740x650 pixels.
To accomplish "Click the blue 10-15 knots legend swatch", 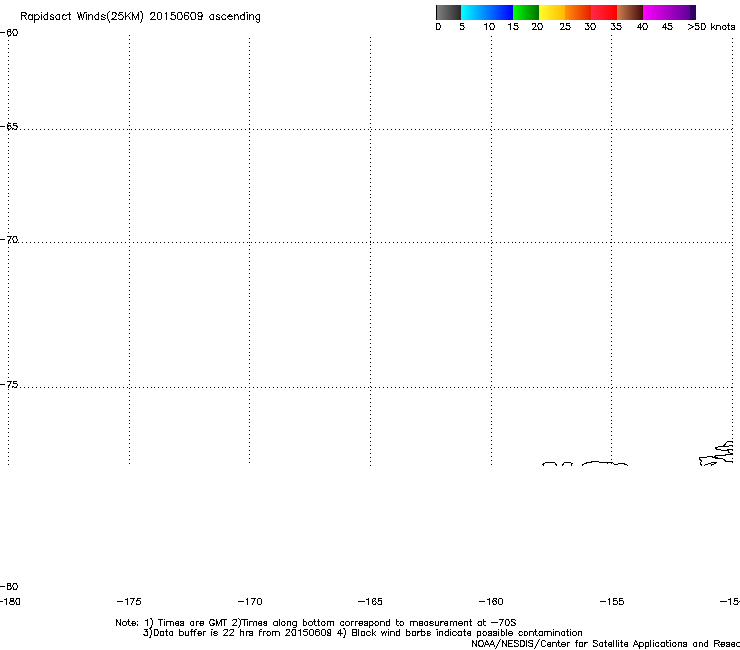I will pos(500,12).
